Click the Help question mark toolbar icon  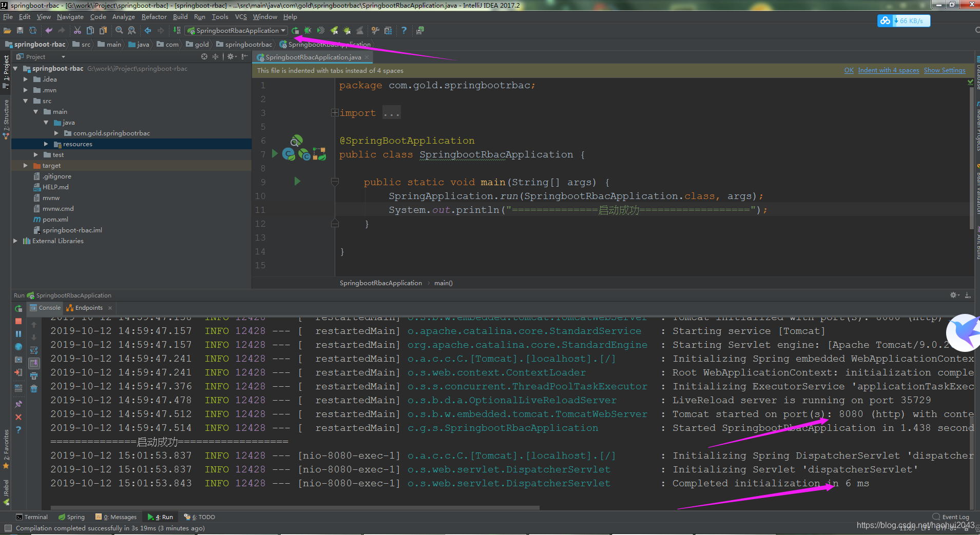[x=404, y=31]
